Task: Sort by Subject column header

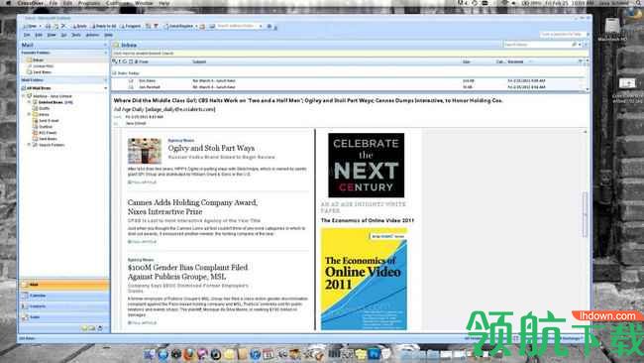Action: (199, 61)
